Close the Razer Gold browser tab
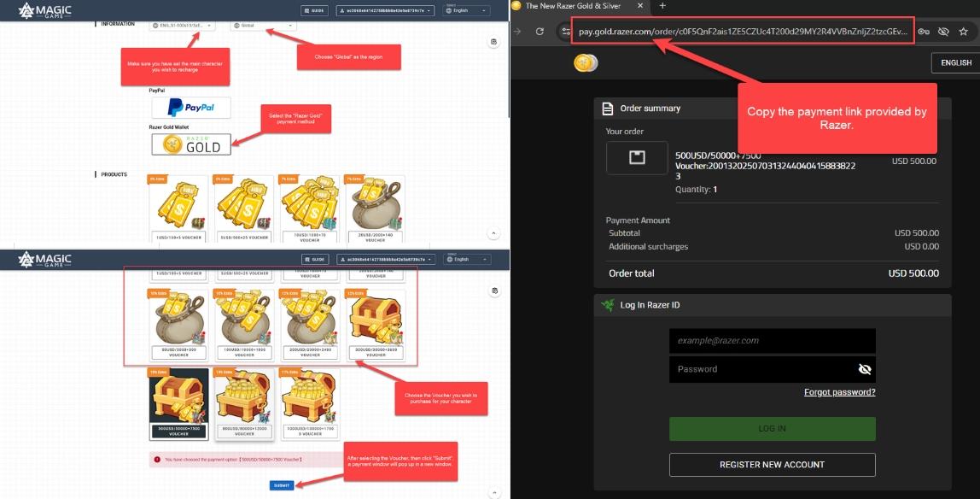This screenshot has height=499, width=980. pos(640,6)
